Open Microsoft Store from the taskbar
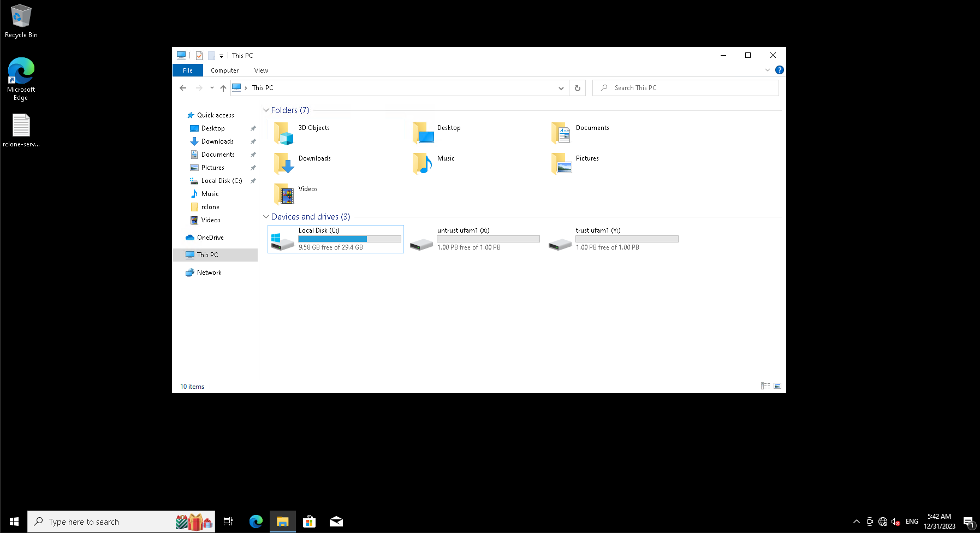This screenshot has height=533, width=980. coord(309,522)
